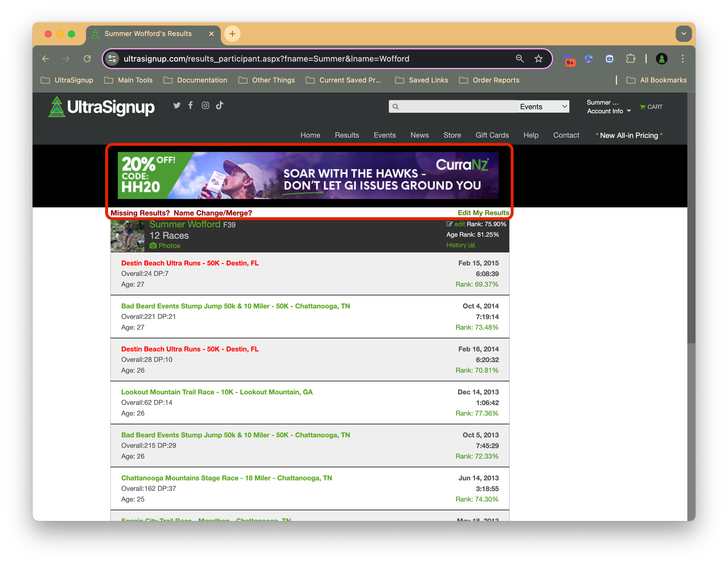Open Results in site navigation
This screenshot has width=728, height=564.
(347, 135)
